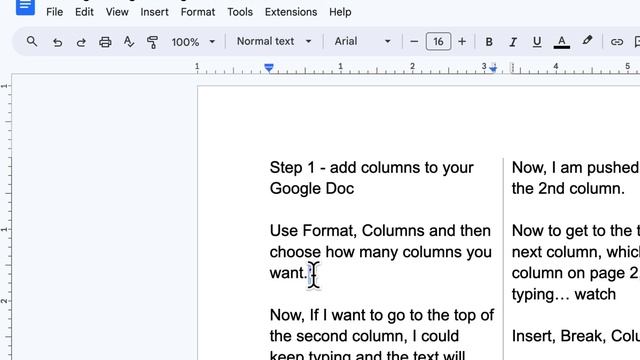Open the Insert menu
This screenshot has width=640, height=360.
154,12
